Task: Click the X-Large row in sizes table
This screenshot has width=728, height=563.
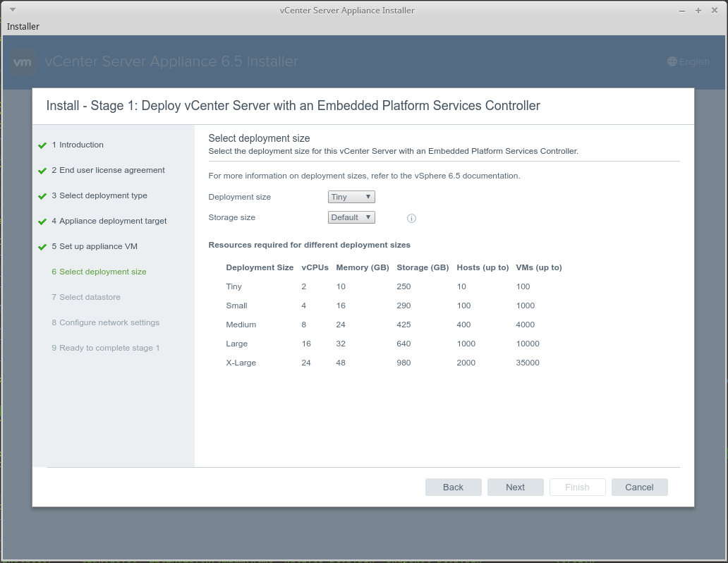Action: pyautogui.click(x=394, y=363)
